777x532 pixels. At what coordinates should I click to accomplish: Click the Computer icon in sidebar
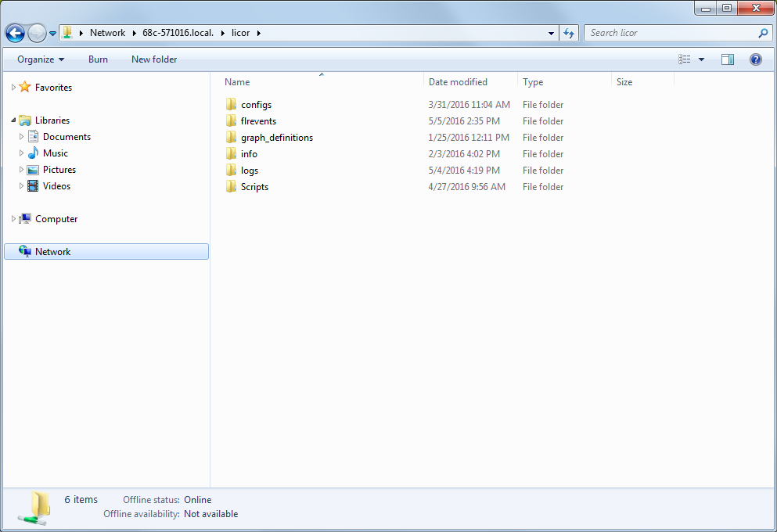click(x=25, y=218)
